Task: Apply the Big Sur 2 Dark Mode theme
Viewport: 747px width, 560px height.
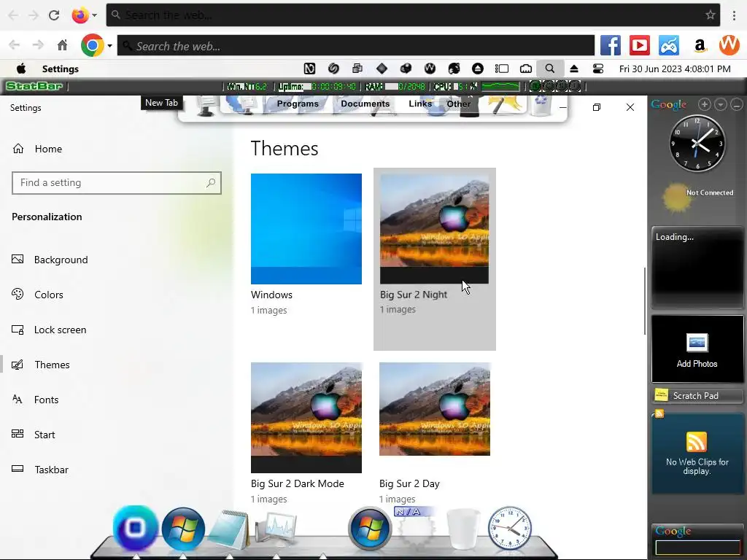Action: tap(306, 418)
